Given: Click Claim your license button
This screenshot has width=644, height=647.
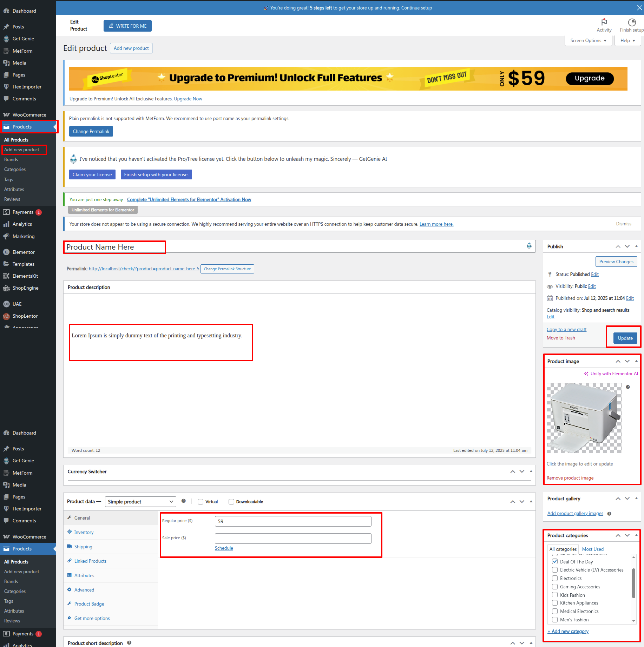Looking at the screenshot, I should pos(92,174).
